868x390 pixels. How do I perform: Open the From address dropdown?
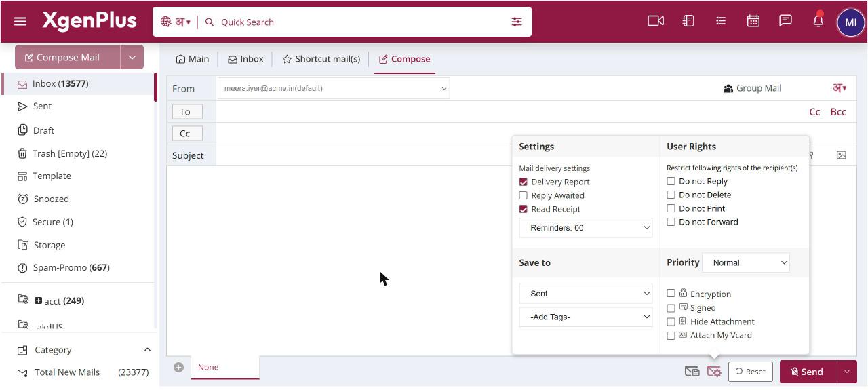(x=333, y=88)
